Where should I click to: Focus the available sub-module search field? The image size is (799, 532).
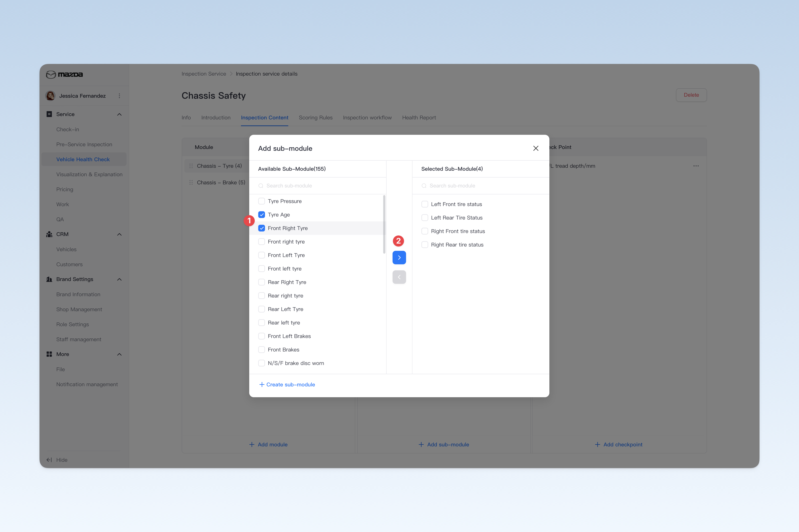click(318, 186)
